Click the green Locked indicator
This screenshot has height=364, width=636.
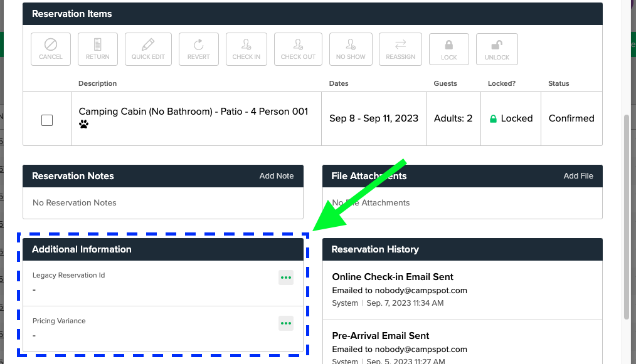coord(511,118)
